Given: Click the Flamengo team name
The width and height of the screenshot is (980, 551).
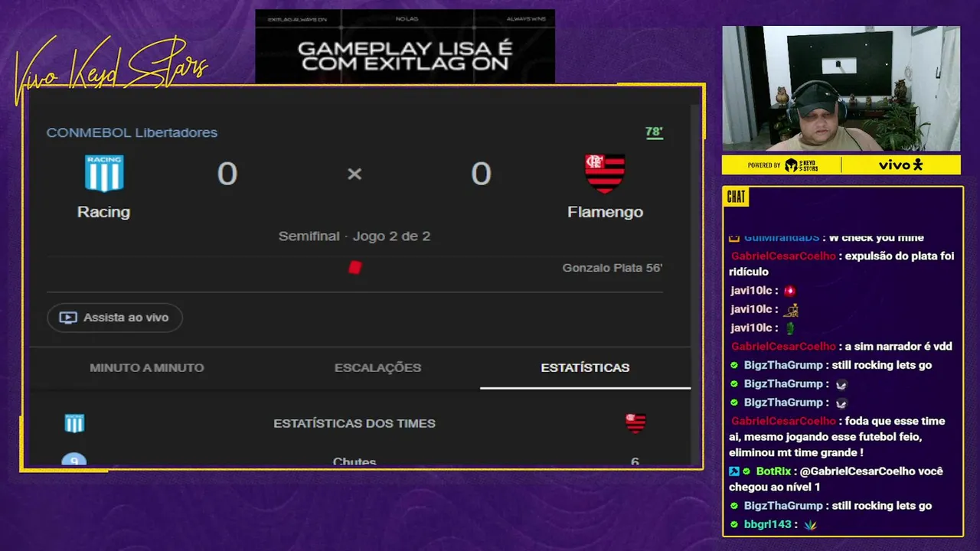Looking at the screenshot, I should (x=605, y=212).
